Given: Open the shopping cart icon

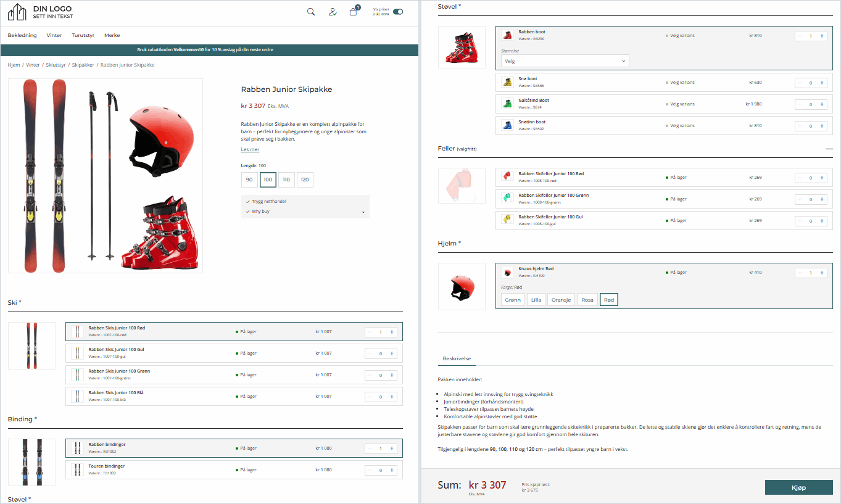Looking at the screenshot, I should [x=354, y=12].
